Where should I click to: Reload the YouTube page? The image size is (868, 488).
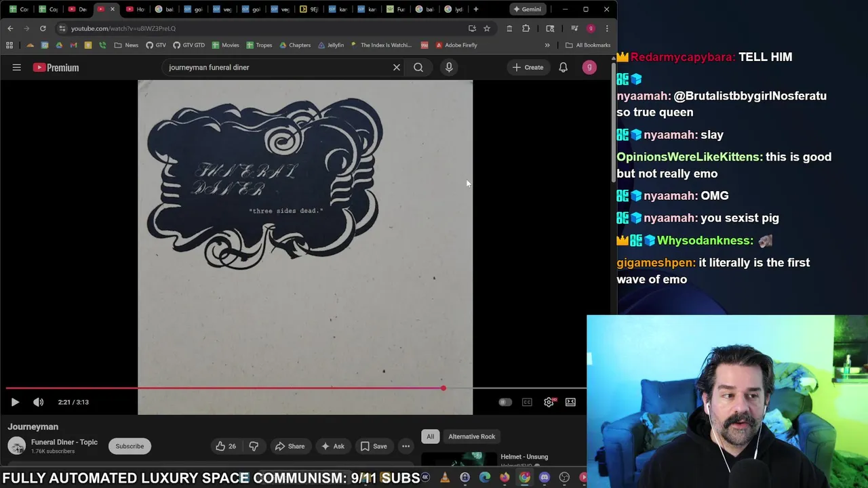pyautogui.click(x=43, y=28)
